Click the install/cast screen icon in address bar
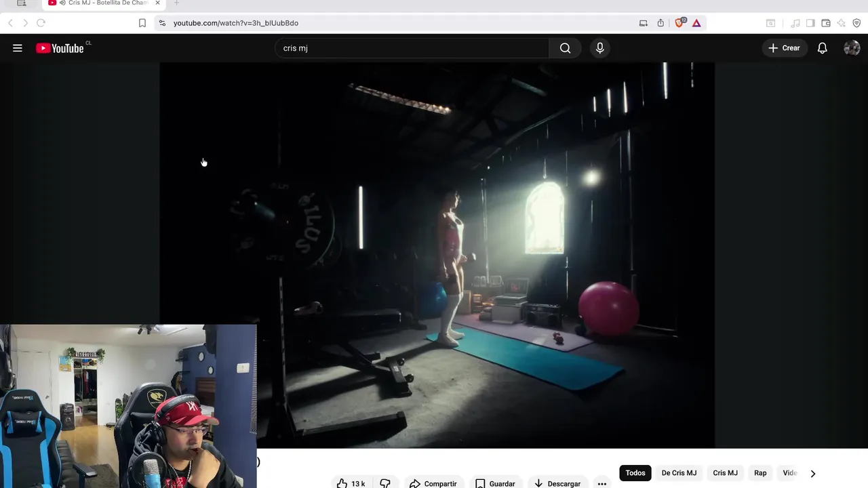The image size is (868, 488). click(x=643, y=23)
